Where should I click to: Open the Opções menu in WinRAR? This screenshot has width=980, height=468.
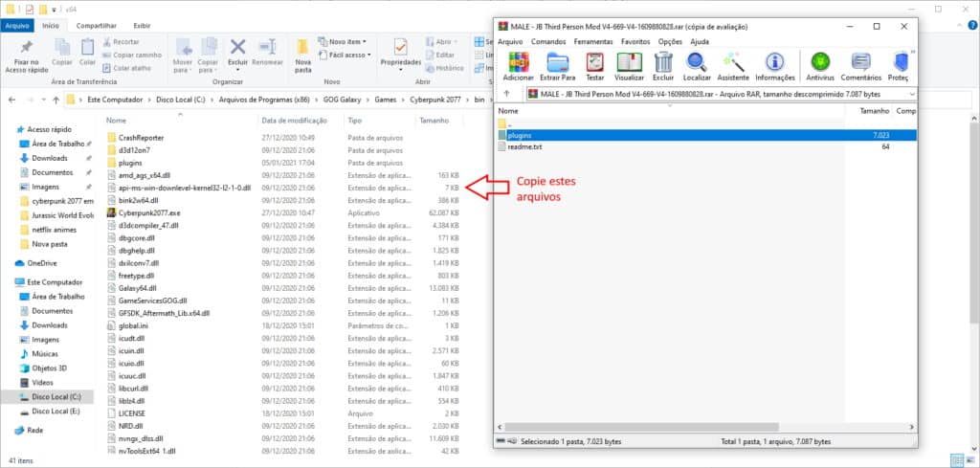pos(670,41)
